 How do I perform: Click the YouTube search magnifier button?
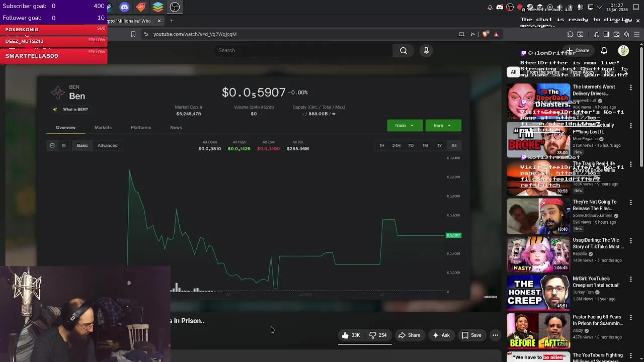click(404, 50)
